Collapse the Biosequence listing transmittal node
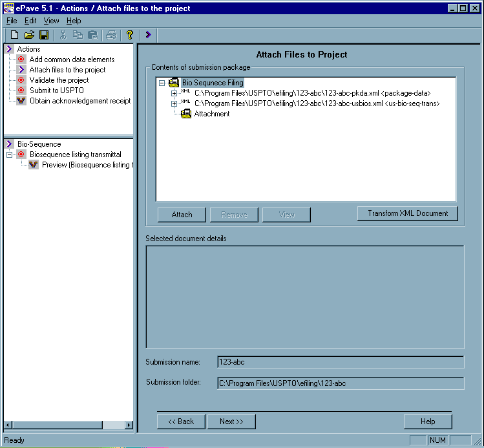Viewport: 484px width, 448px height. 9,155
